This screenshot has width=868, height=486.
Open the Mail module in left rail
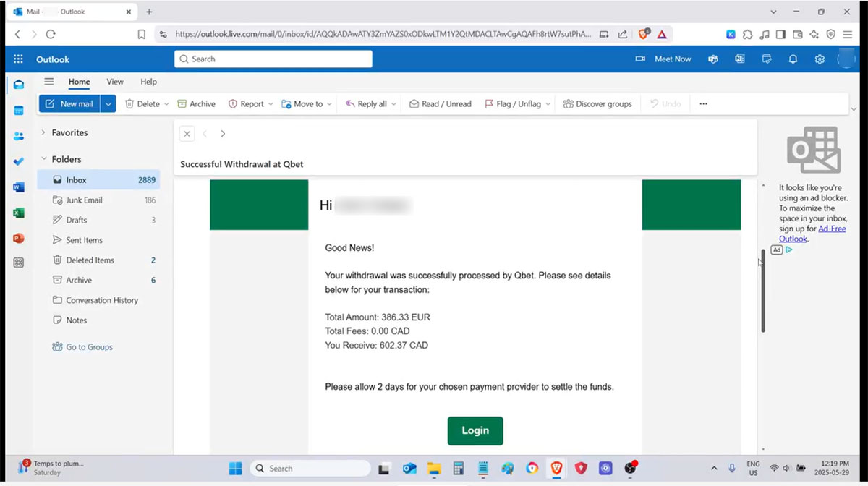coord(19,85)
